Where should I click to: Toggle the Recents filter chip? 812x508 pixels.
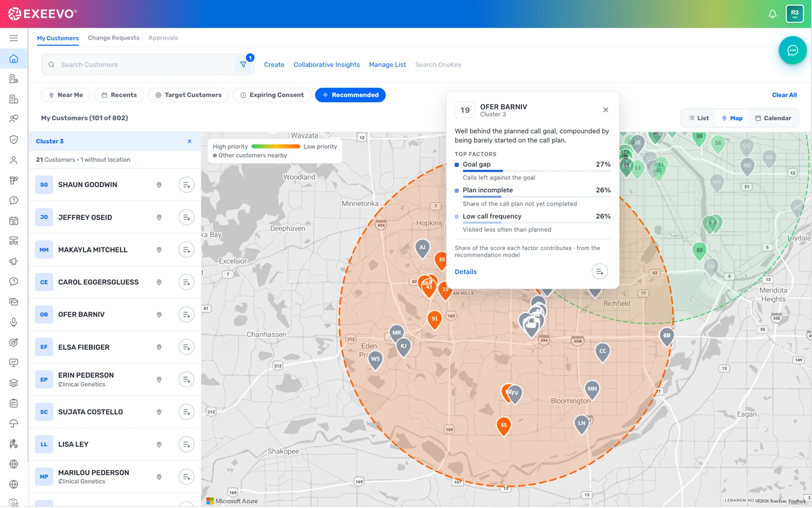pyautogui.click(x=119, y=95)
